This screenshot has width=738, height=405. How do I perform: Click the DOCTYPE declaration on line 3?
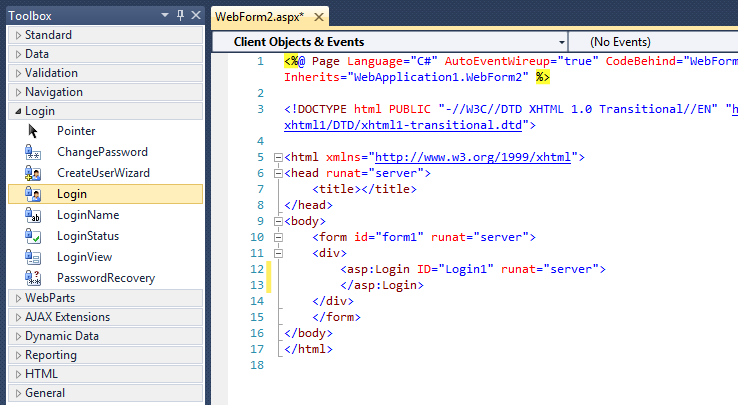pyautogui.click(x=511, y=109)
